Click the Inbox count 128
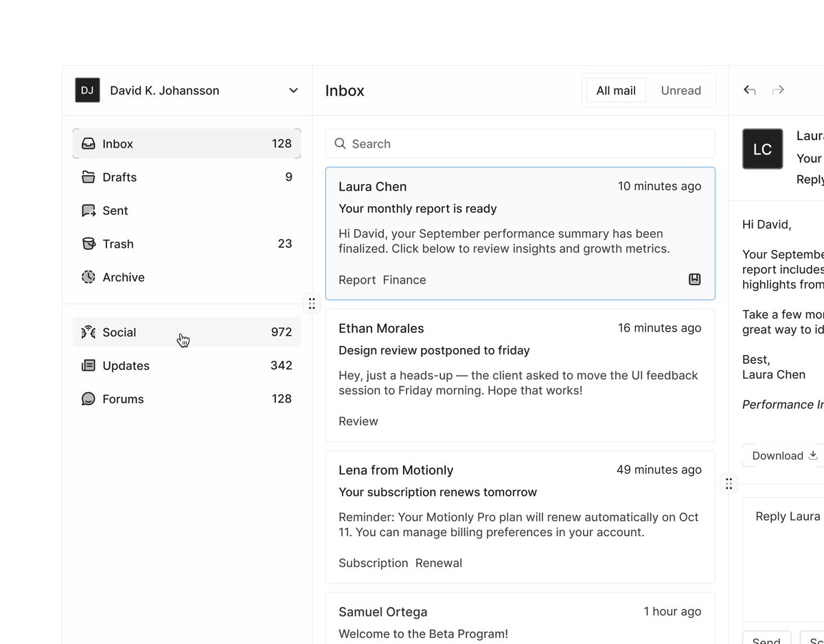Viewport: 824px width, 644px height. point(282,143)
